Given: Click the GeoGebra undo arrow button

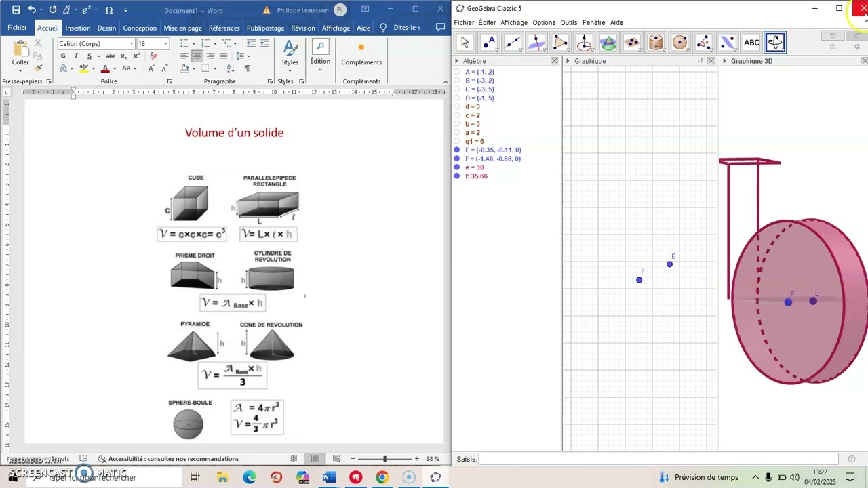Looking at the screenshot, I should (833, 35).
